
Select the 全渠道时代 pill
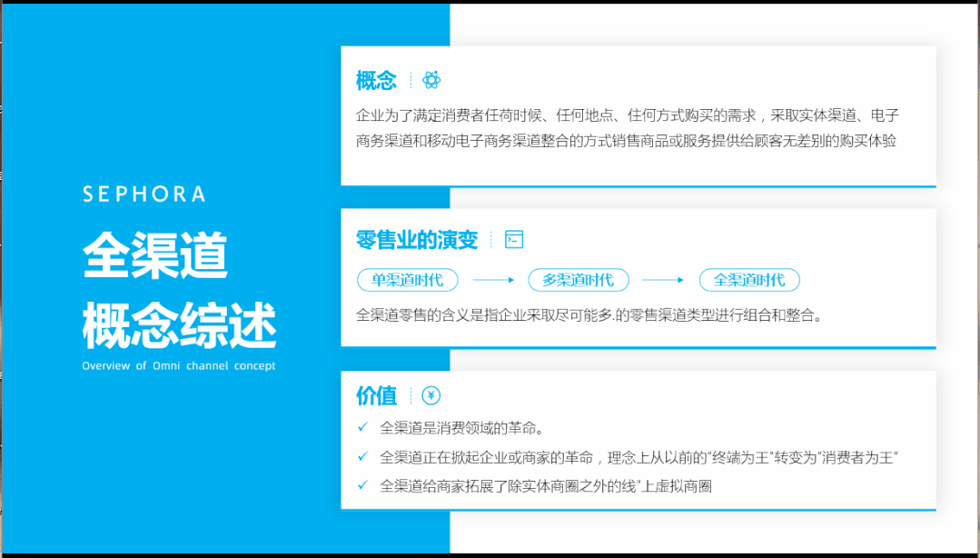pos(749,280)
